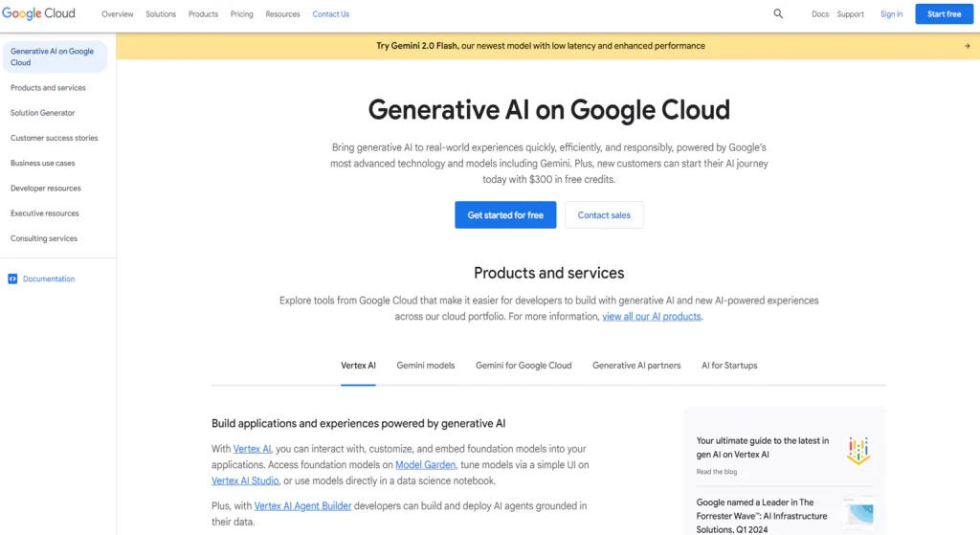Open Solution Generator in sidebar
This screenshot has width=980, height=535.
point(42,113)
